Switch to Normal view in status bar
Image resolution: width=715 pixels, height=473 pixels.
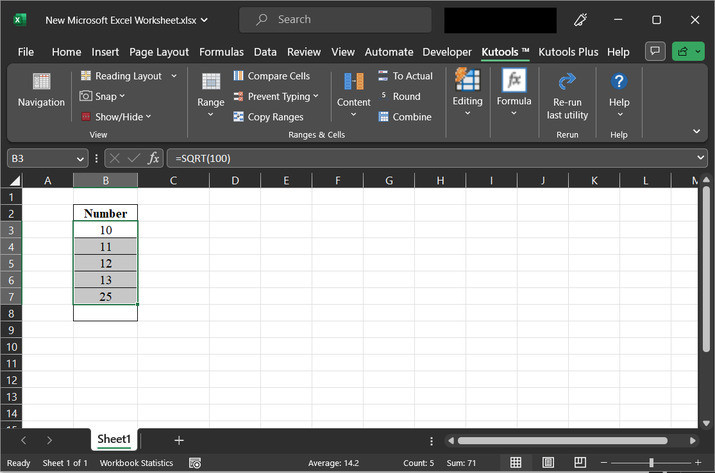(515, 463)
